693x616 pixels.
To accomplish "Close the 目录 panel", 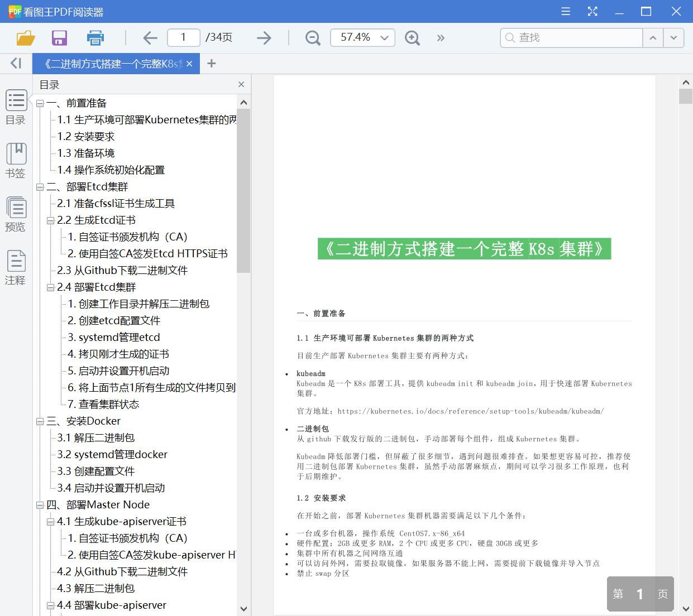I will 241,85.
